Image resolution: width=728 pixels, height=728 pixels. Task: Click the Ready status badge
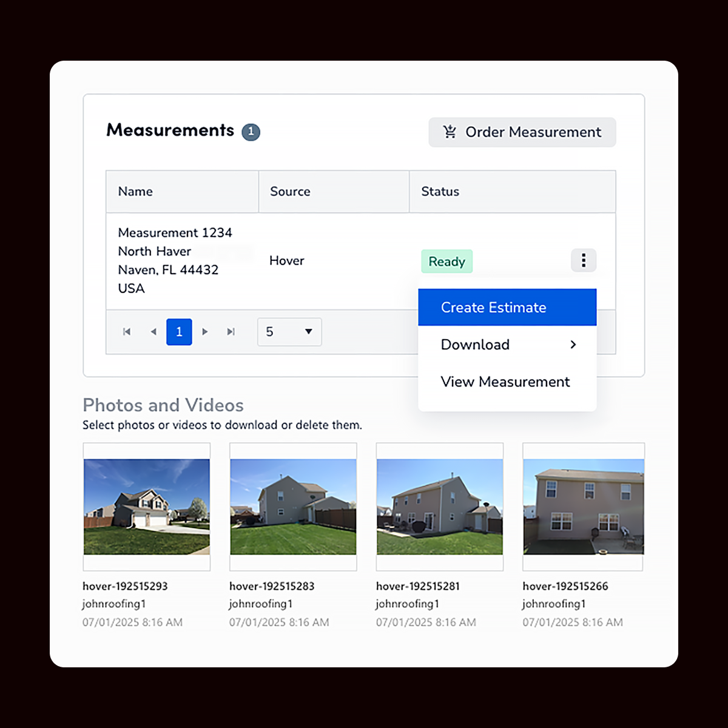tap(447, 261)
